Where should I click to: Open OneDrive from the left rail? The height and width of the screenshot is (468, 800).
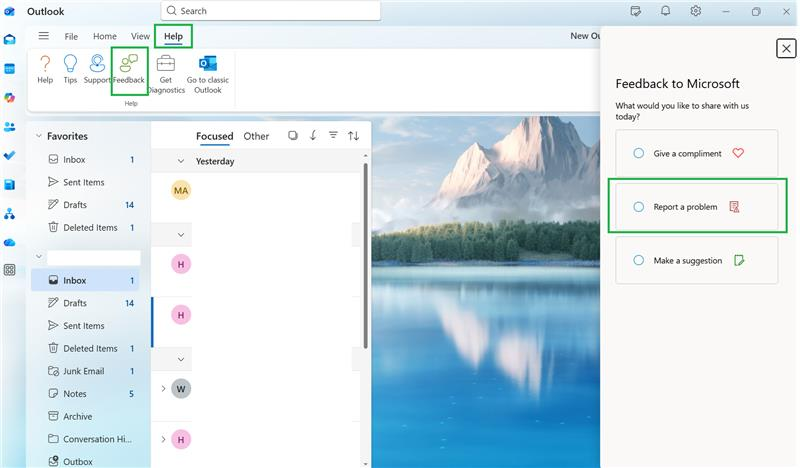[x=10, y=242]
